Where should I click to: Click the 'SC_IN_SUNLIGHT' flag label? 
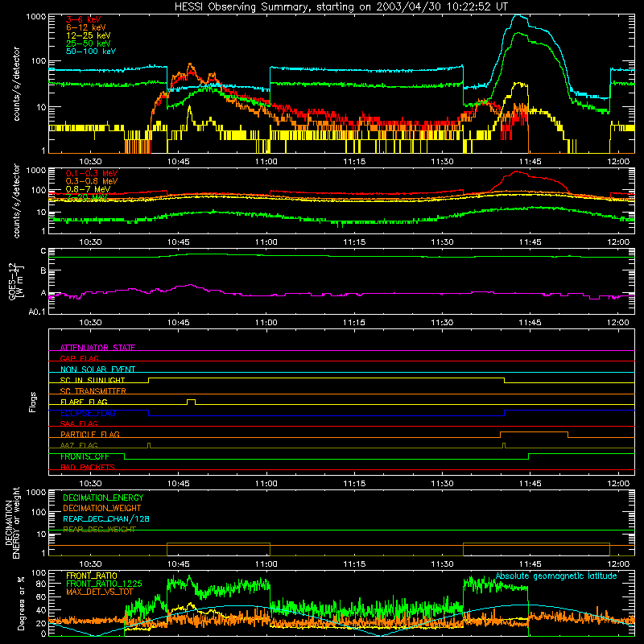tap(93, 380)
